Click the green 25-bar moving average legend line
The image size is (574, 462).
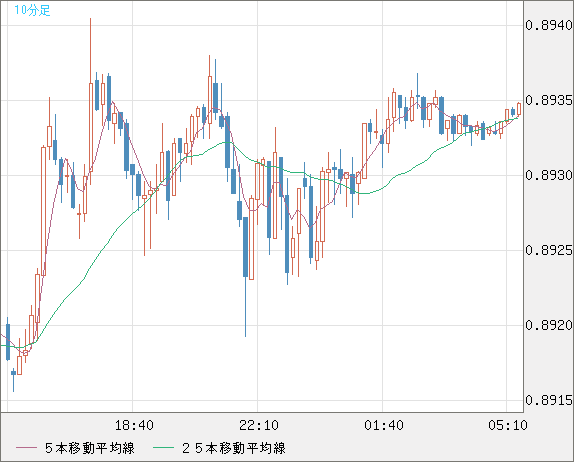click(x=163, y=448)
